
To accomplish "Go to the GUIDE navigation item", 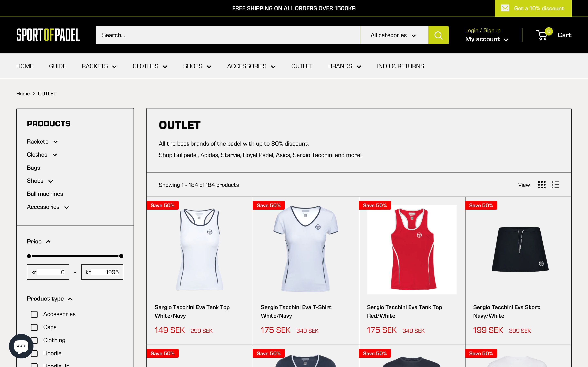I will 57,66.
